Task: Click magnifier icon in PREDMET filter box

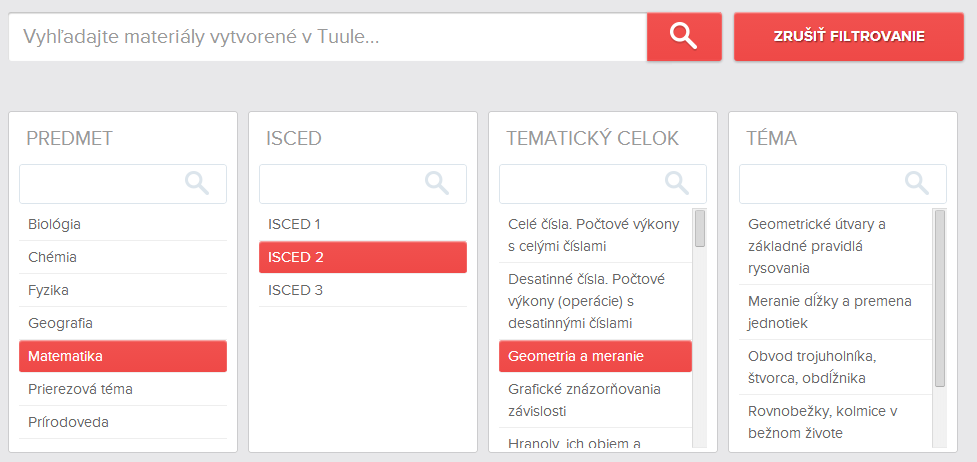Action: [x=197, y=183]
